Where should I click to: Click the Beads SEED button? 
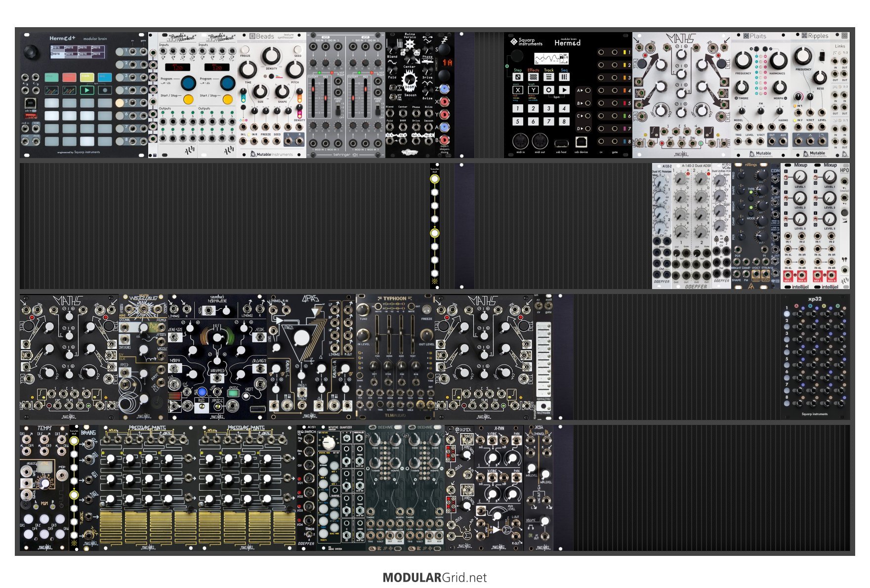298,49
